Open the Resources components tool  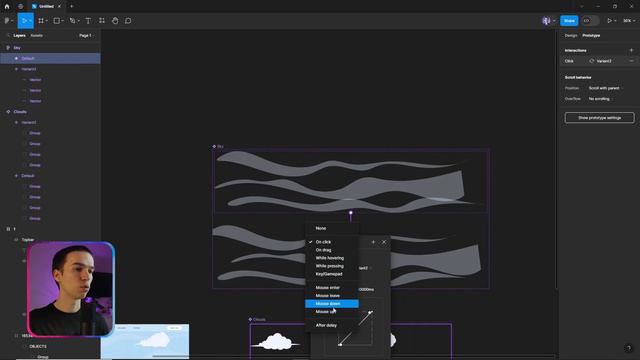pos(102,21)
